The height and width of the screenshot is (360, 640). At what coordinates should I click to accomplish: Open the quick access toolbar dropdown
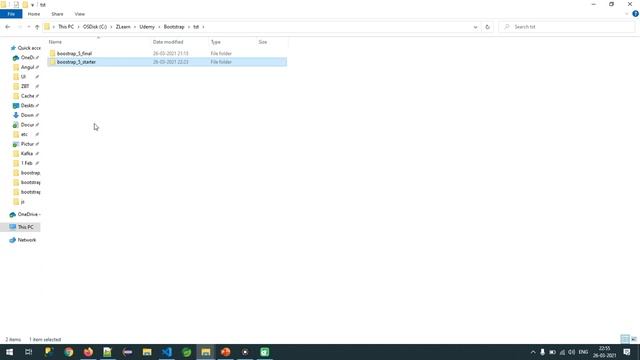tap(33, 5)
